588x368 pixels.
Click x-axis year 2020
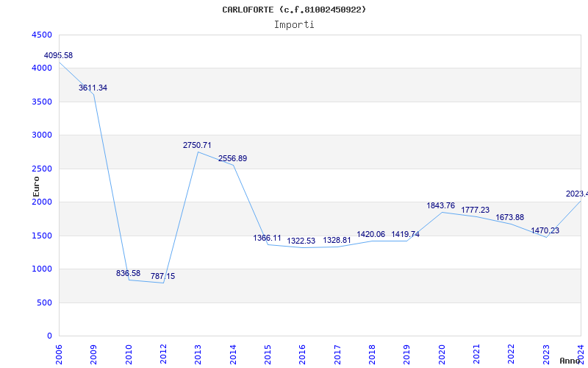(442, 355)
